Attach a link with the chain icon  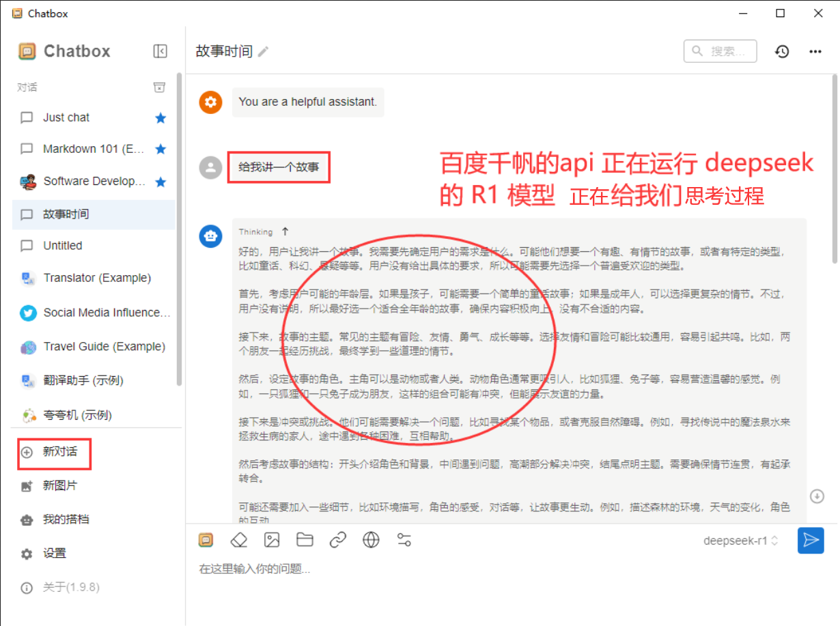(x=338, y=541)
